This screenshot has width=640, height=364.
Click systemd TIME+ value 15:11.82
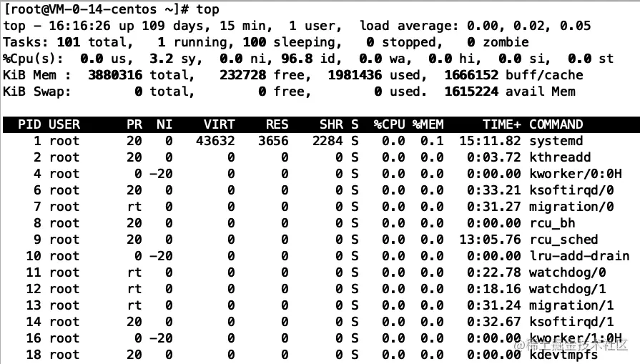pyautogui.click(x=491, y=141)
